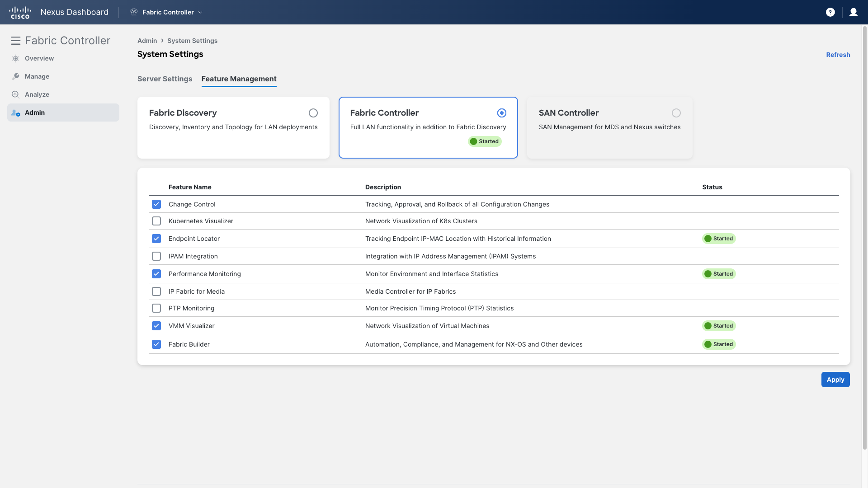868x488 pixels.
Task: Click the Kubernetes Visualizer feature name
Action: pos(201,221)
